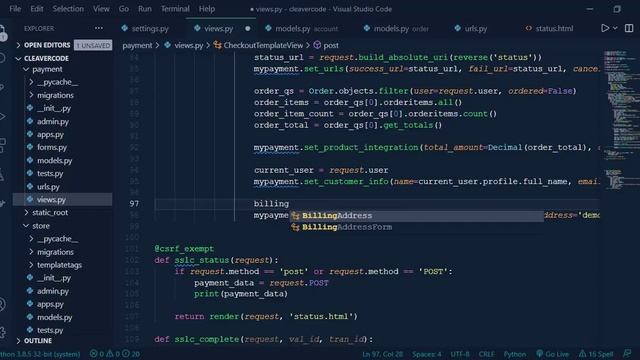This screenshot has height=360, width=640.
Task: Change file encoding UTF-8 status item
Action: pyautogui.click(x=460, y=354)
